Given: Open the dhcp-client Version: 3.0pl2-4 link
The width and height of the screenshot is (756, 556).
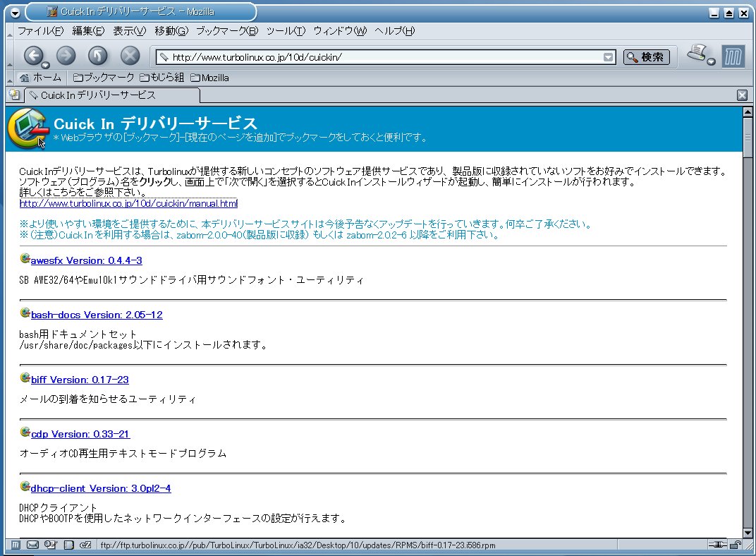Looking at the screenshot, I should point(101,488).
